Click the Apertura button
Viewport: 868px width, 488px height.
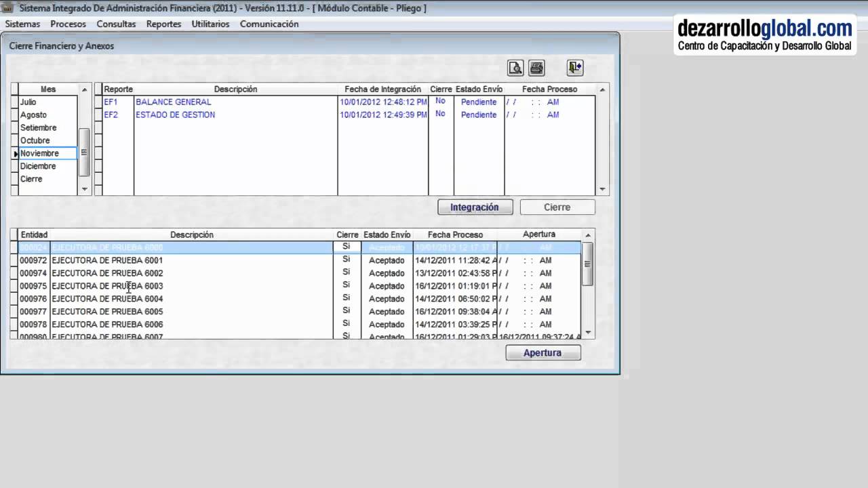click(542, 353)
